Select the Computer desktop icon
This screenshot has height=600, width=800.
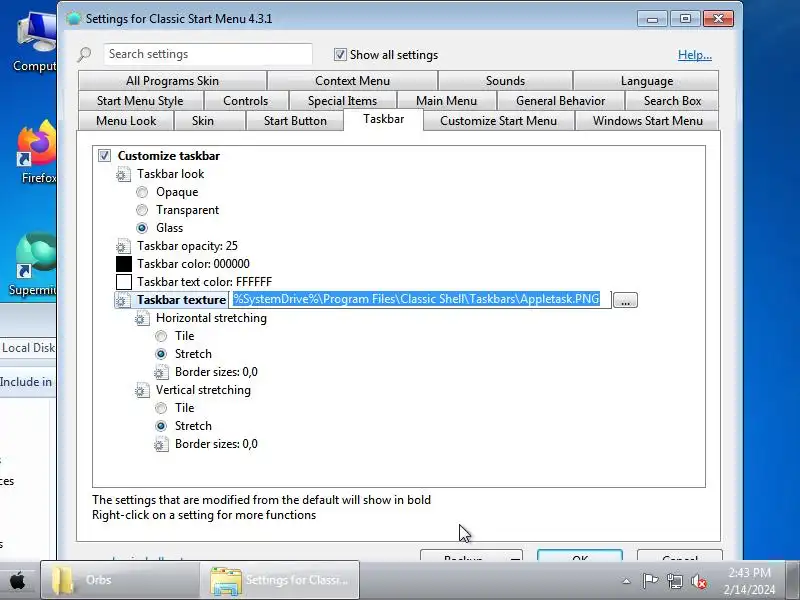pyautogui.click(x=36, y=42)
